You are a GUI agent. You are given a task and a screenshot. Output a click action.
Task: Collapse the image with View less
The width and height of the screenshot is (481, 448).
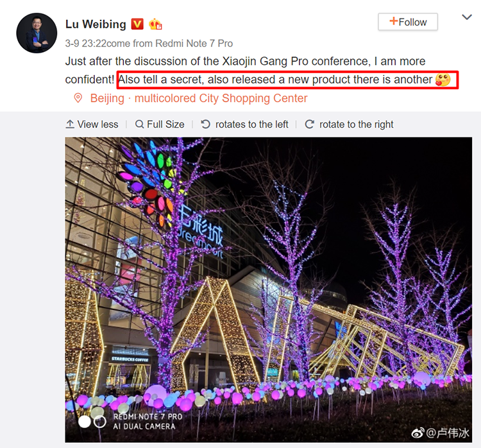tap(92, 124)
